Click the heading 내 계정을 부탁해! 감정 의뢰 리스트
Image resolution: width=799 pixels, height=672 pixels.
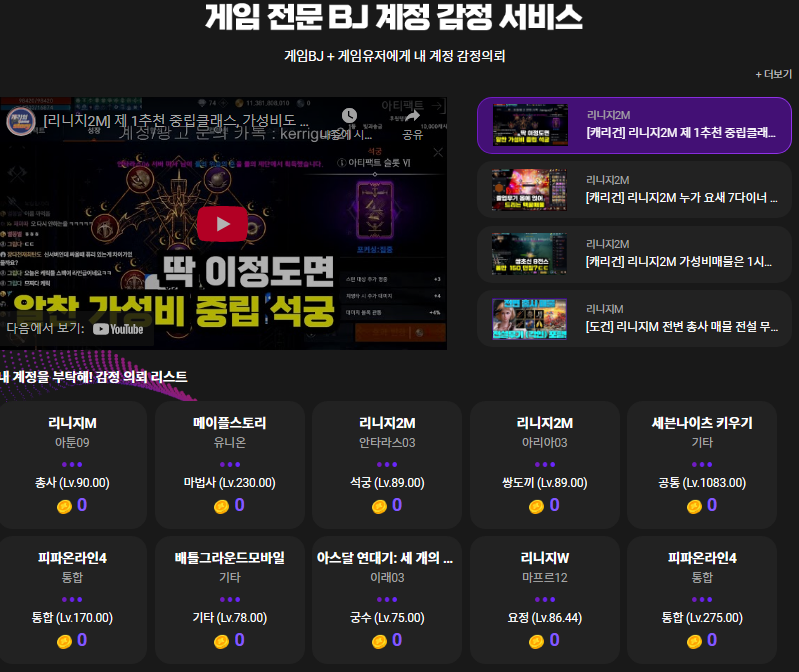click(94, 377)
